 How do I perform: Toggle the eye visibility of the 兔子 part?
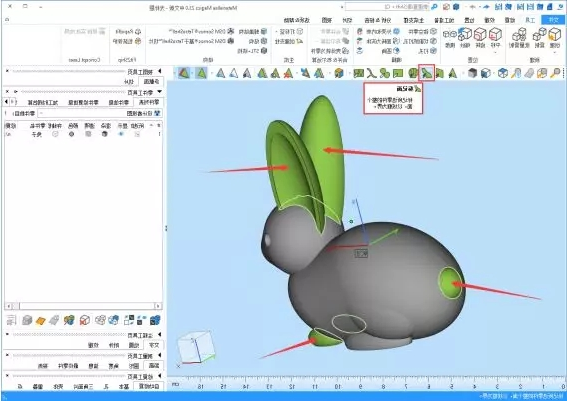tap(121, 134)
